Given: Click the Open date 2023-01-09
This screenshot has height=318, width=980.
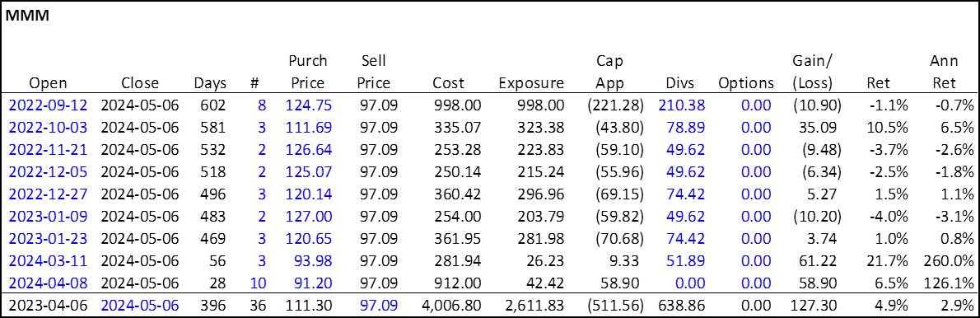Looking at the screenshot, I should pyautogui.click(x=49, y=217).
